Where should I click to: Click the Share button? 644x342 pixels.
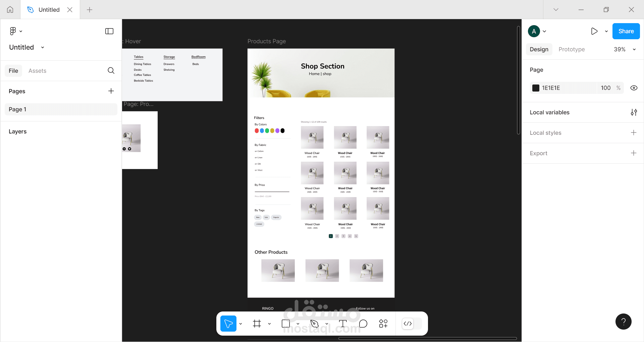point(626,31)
